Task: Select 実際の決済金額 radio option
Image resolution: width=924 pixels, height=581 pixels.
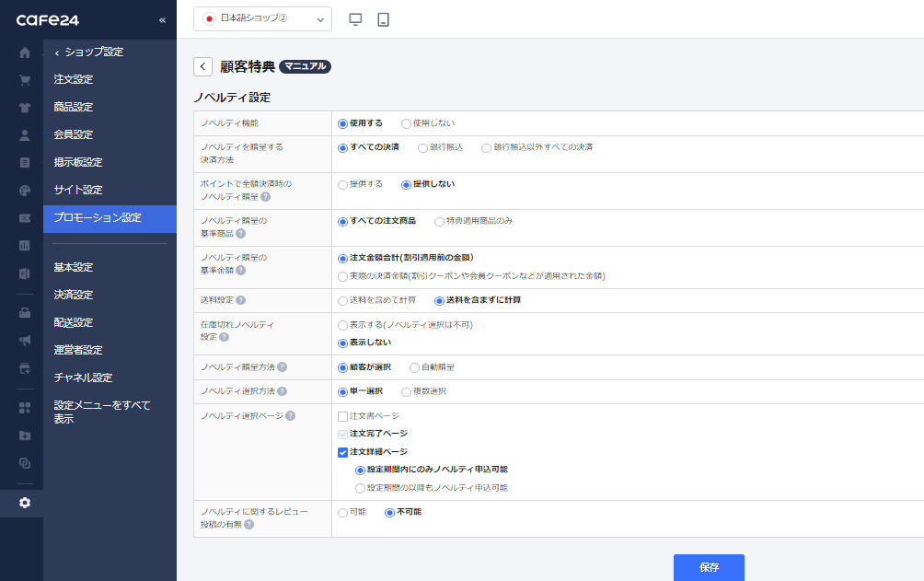Action: 342,276
